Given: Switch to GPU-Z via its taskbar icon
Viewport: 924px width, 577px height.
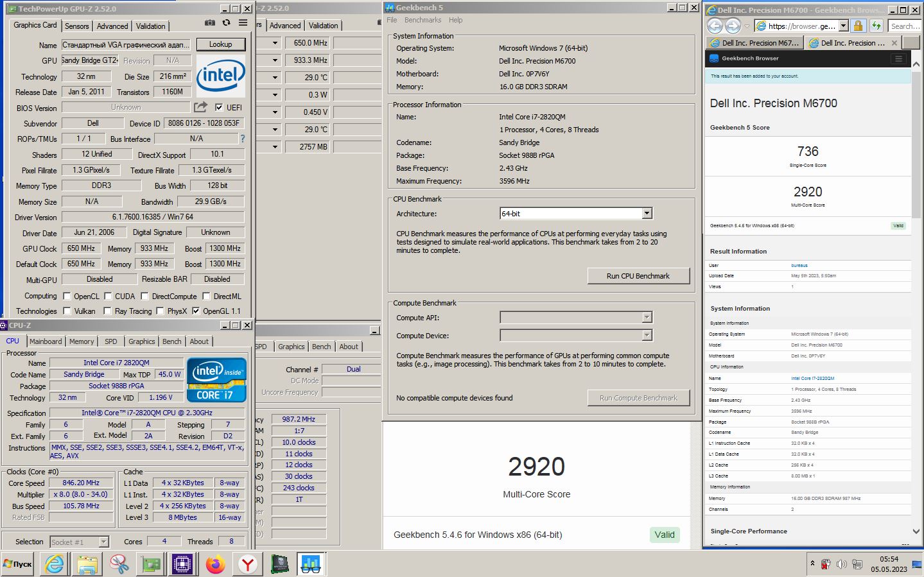Looking at the screenshot, I should 151,564.
